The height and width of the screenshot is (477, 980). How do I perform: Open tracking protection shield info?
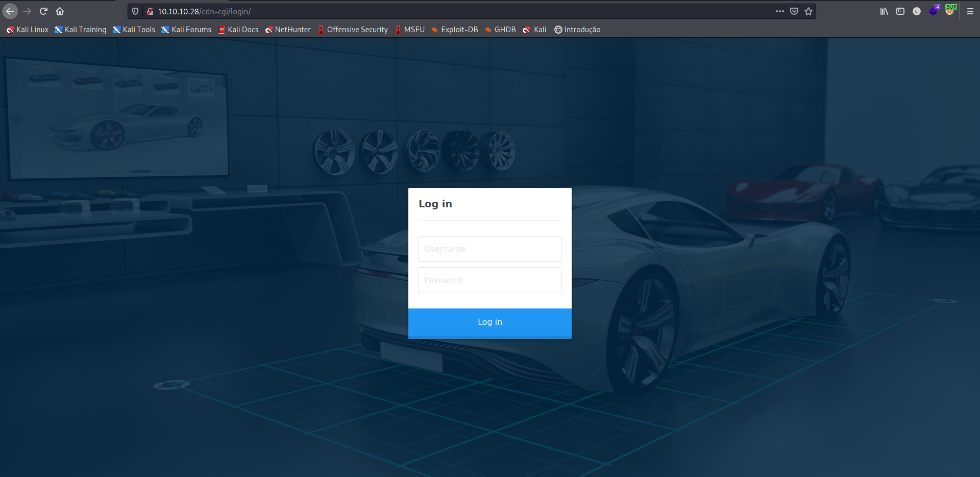tap(135, 11)
